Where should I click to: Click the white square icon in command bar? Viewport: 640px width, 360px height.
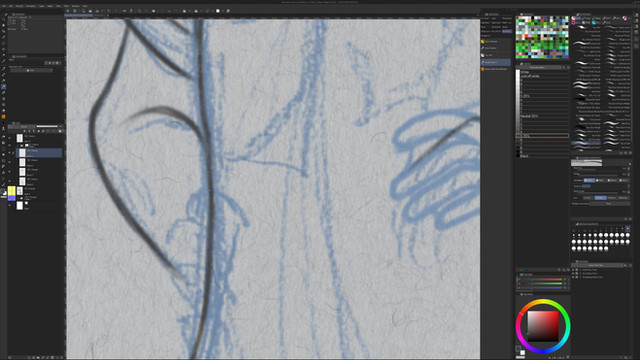tap(218, 11)
